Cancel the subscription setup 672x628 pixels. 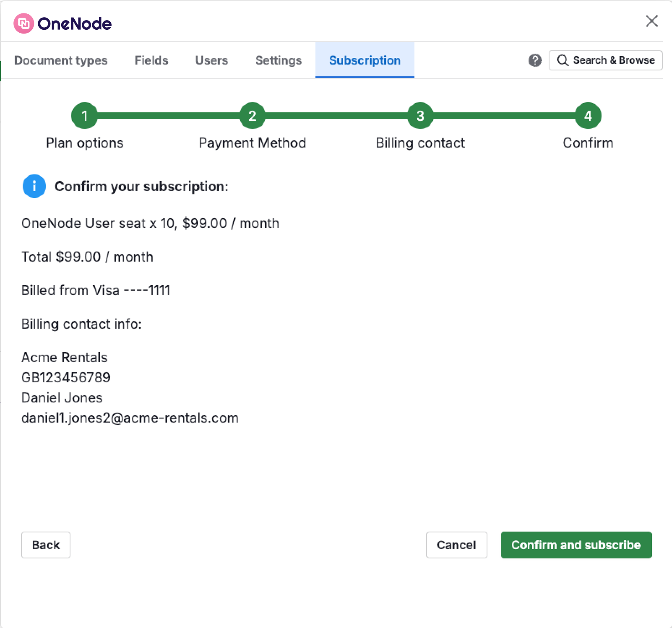[456, 545]
